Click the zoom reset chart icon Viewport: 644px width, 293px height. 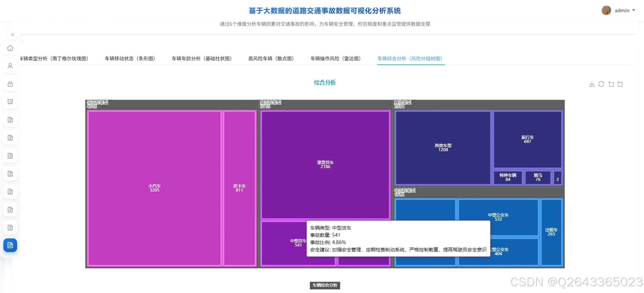click(x=620, y=84)
